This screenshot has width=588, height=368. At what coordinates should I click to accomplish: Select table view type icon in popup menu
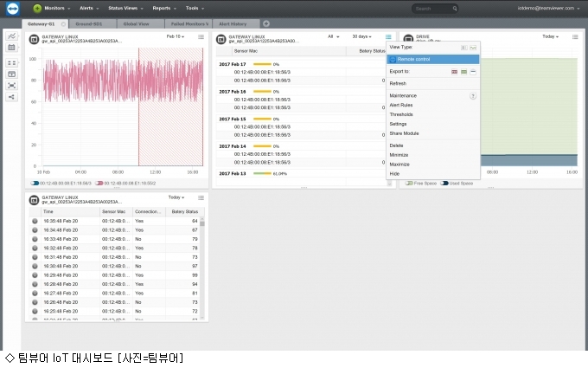click(x=463, y=48)
